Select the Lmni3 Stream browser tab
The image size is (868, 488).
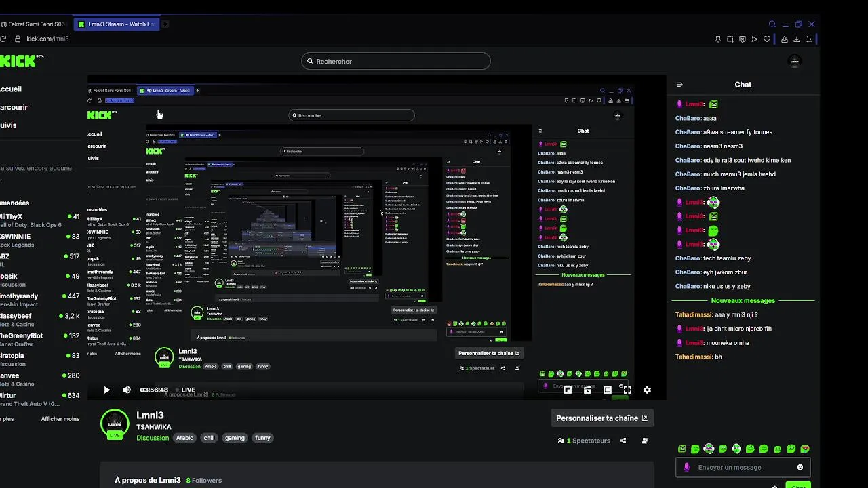116,24
